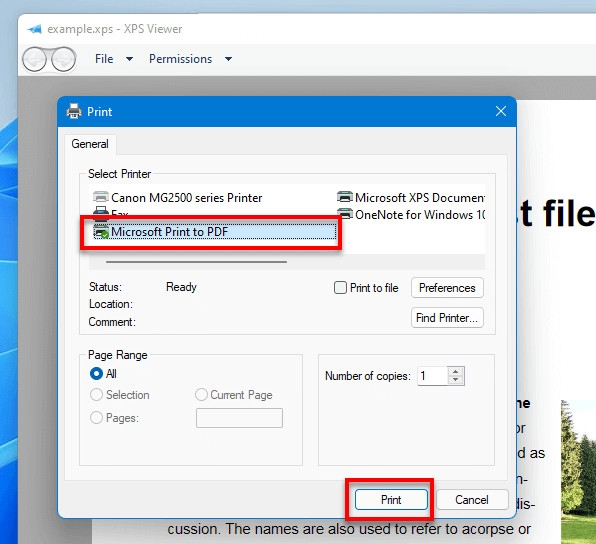This screenshot has height=544, width=596.
Task: Click the Ready status text
Action: 181,287
